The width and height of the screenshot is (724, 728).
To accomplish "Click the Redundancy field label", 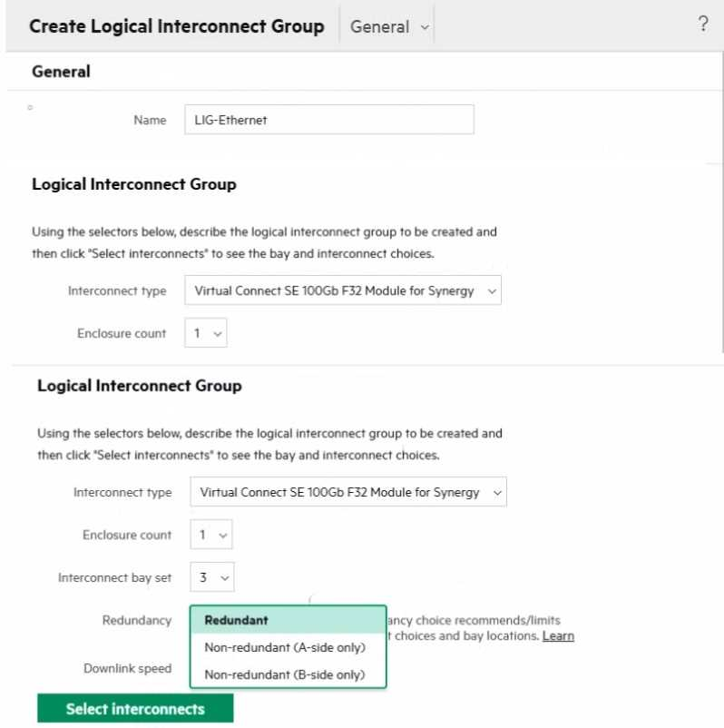I will click(136, 621).
